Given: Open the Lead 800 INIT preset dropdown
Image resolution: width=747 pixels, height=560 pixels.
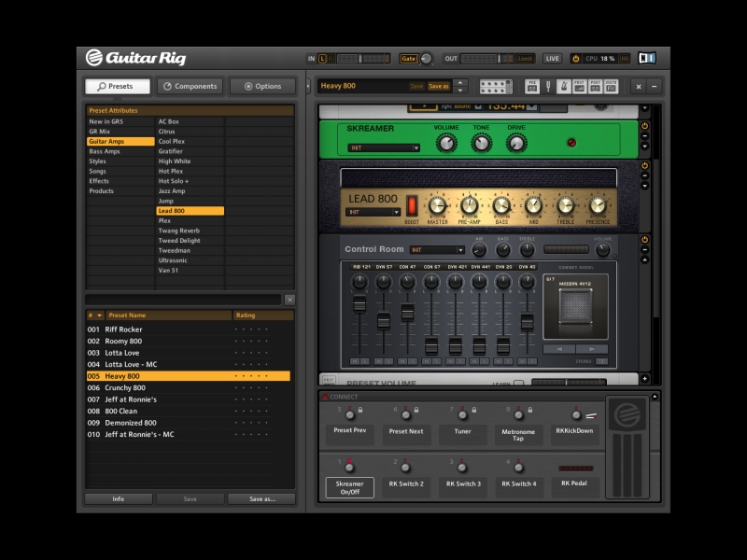Looking at the screenshot, I should click(x=373, y=212).
